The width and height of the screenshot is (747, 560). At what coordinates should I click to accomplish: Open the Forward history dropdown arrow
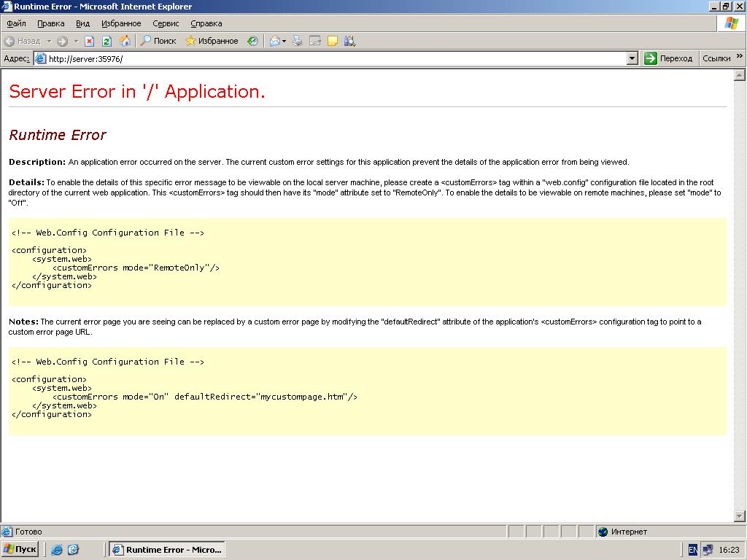[x=76, y=41]
